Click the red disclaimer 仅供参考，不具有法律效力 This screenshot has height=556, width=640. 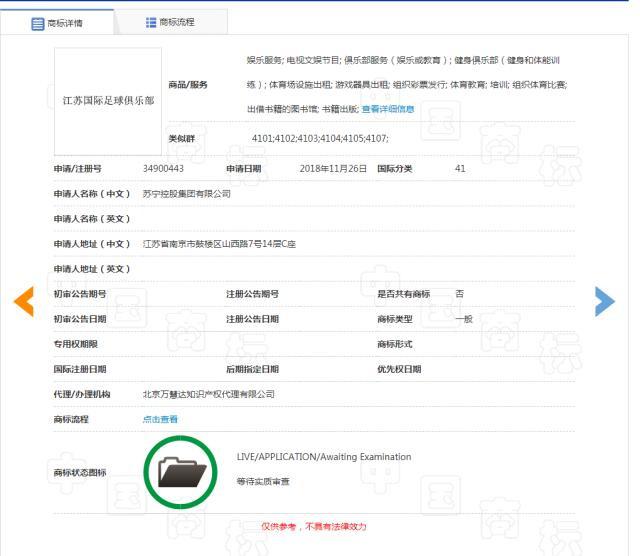314,527
